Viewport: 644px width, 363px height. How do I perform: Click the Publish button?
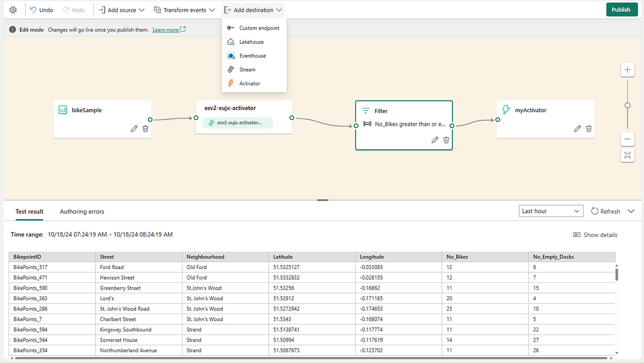click(x=621, y=10)
